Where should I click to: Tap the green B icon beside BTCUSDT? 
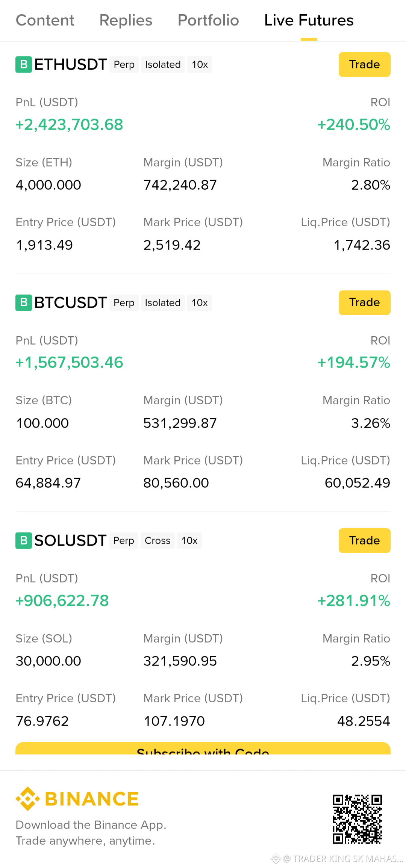(x=24, y=303)
